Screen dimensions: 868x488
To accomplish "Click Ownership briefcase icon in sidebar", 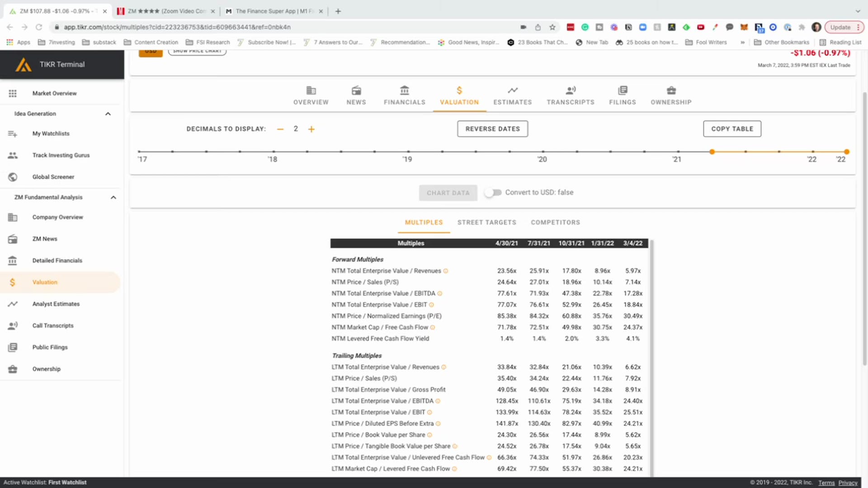I will (x=13, y=369).
